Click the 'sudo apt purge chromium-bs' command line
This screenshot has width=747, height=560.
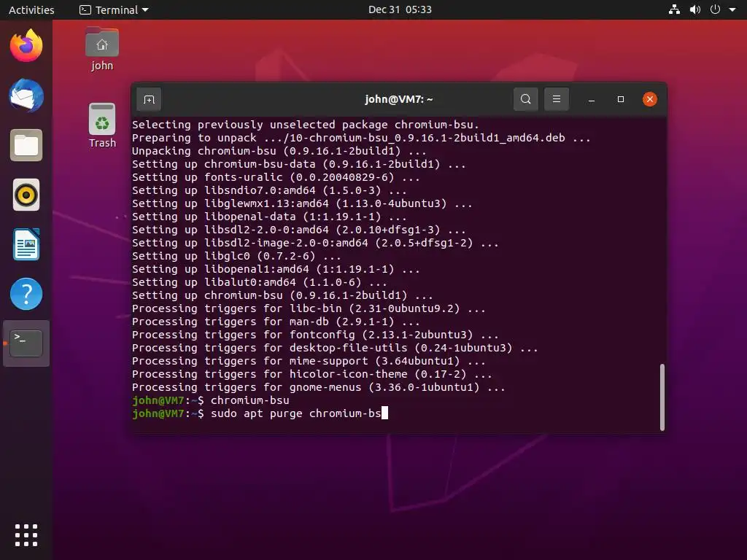click(x=260, y=413)
